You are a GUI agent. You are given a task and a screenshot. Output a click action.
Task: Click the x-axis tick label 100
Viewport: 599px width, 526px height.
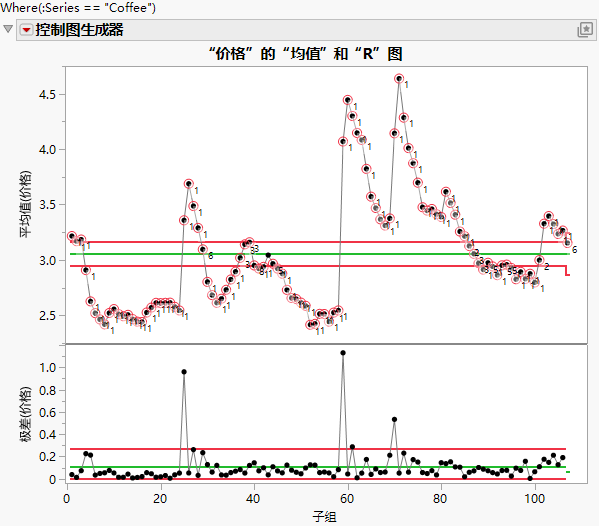(534, 498)
